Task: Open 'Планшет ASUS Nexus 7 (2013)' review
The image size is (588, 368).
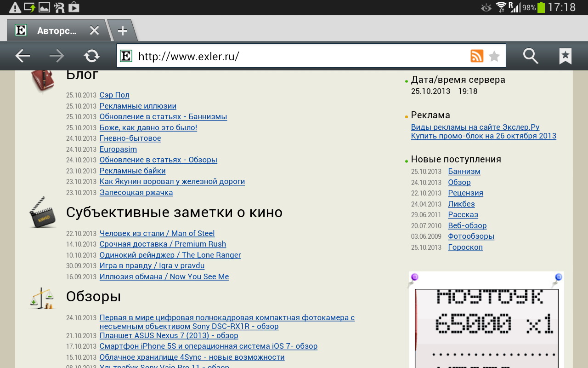Action: pyautogui.click(x=169, y=336)
